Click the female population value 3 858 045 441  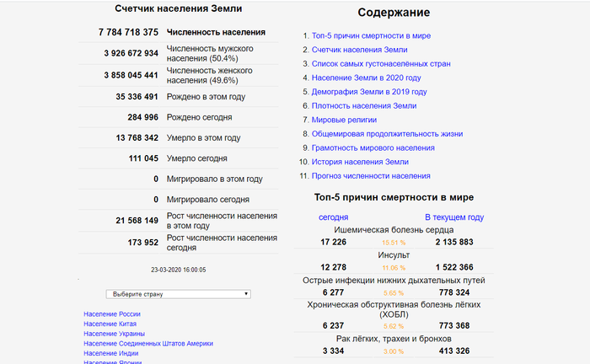point(131,75)
